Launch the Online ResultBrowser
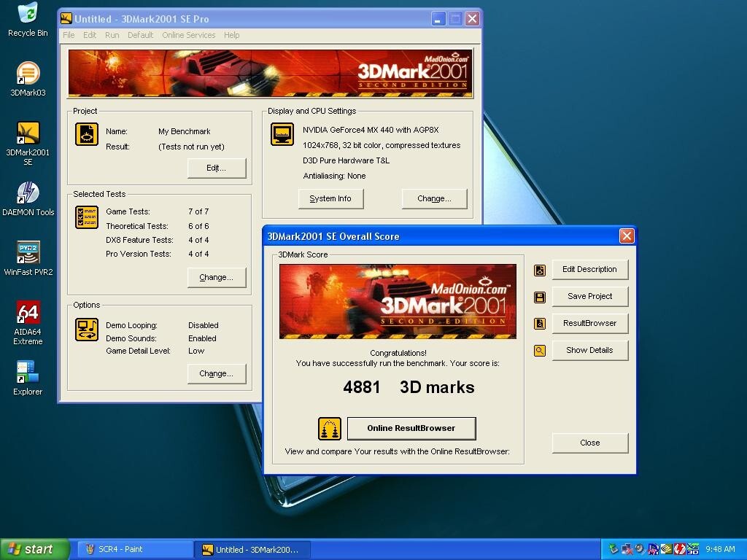 click(x=411, y=429)
